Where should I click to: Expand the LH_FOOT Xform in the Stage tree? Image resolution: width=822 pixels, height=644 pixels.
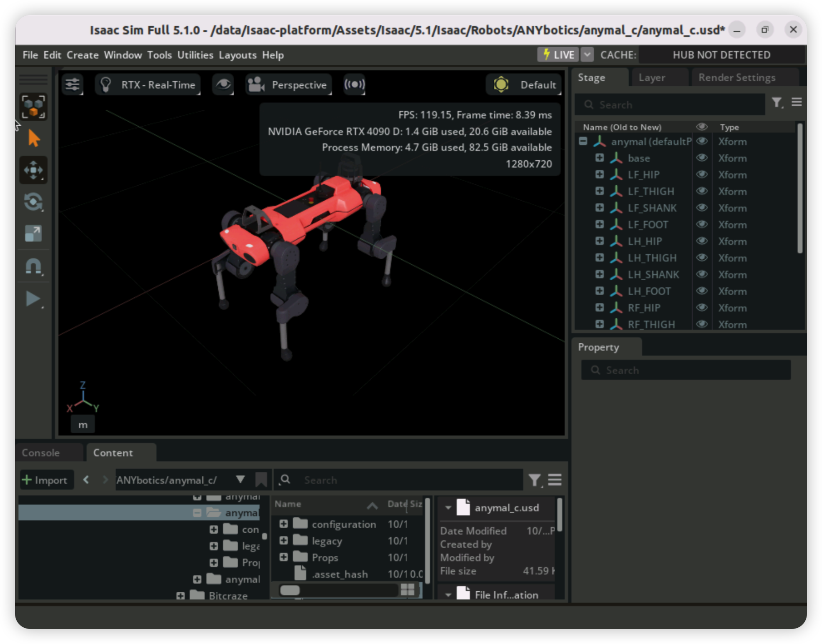click(600, 291)
